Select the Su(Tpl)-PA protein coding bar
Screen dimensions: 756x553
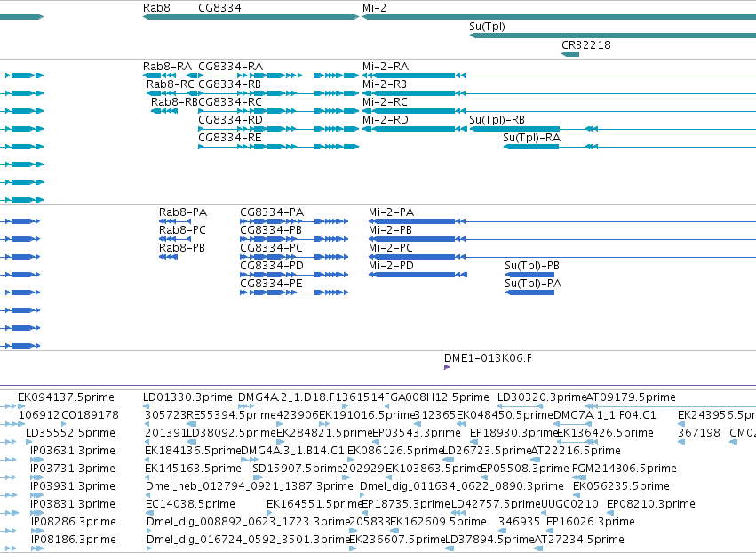(x=529, y=293)
